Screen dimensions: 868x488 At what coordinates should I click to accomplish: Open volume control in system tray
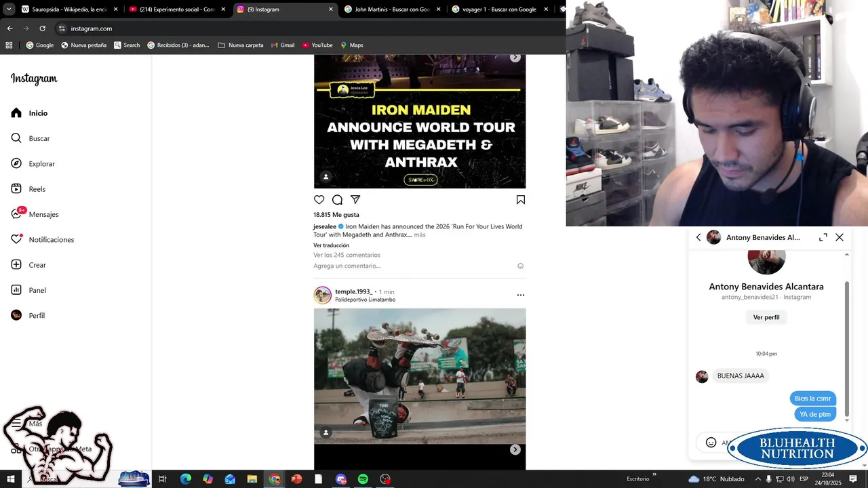point(790,479)
